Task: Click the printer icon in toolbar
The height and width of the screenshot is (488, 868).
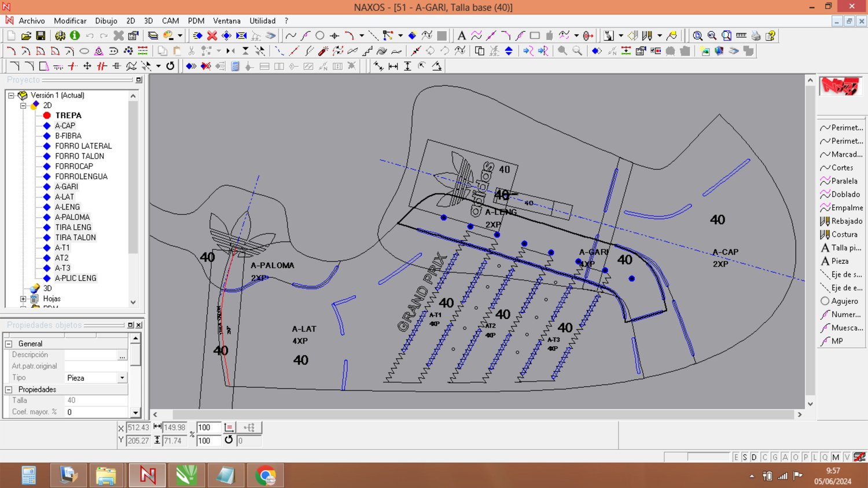Action: point(756,35)
